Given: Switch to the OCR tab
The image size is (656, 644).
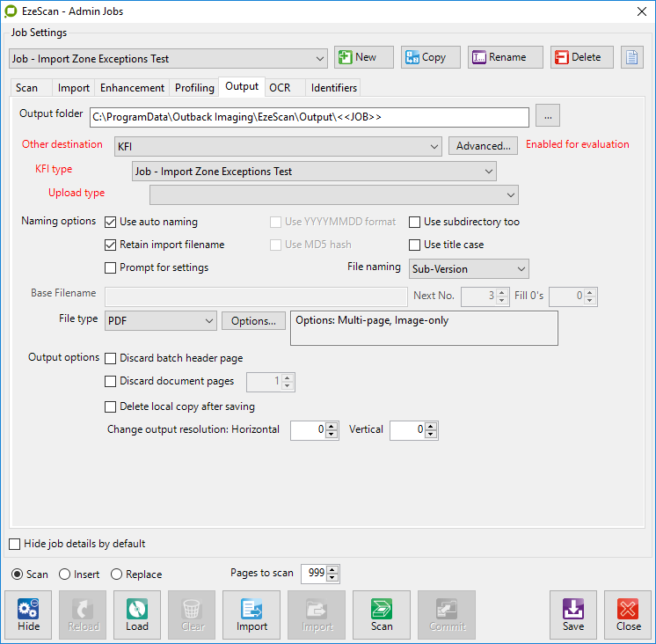Looking at the screenshot, I should [x=280, y=87].
